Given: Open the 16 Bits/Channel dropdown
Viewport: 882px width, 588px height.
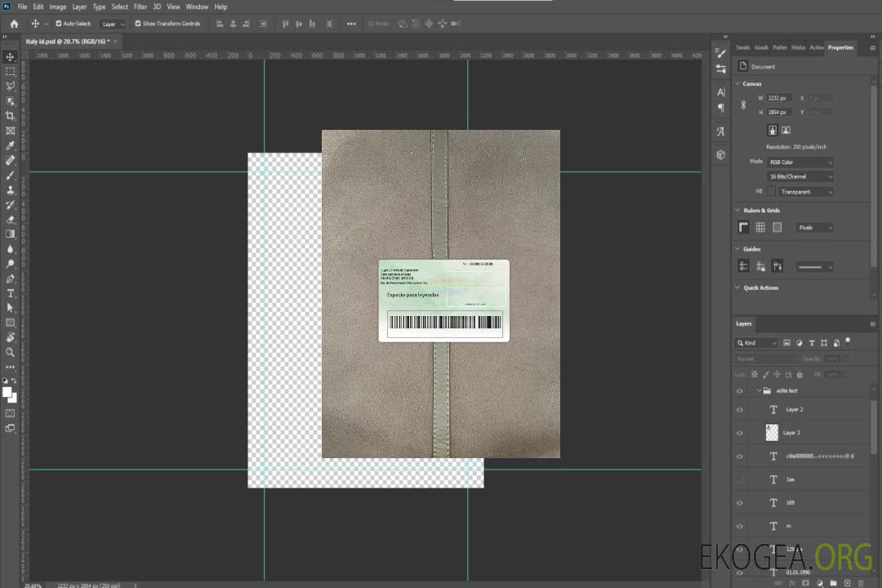Looking at the screenshot, I should [800, 176].
